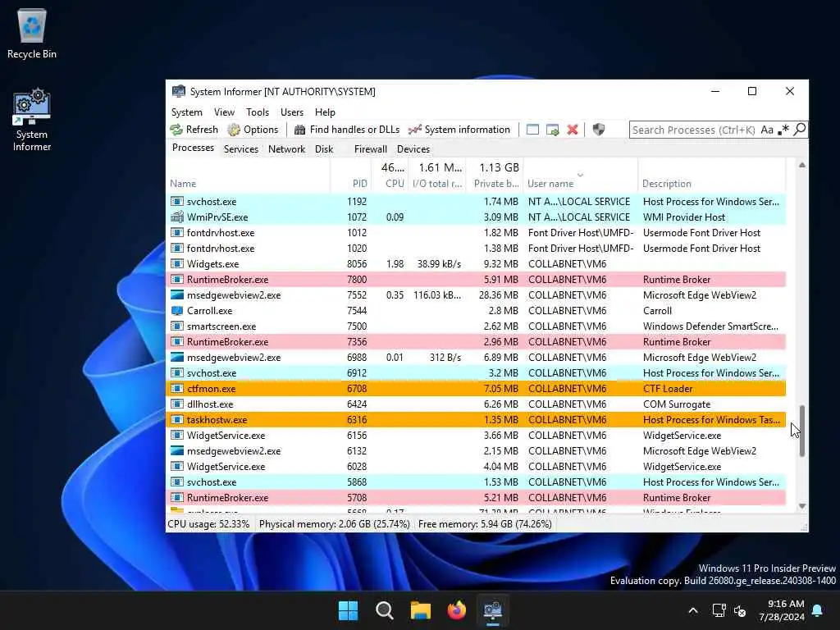Click the process list scrollbar thumb
Screen dimensions: 840x630
(x=802, y=431)
